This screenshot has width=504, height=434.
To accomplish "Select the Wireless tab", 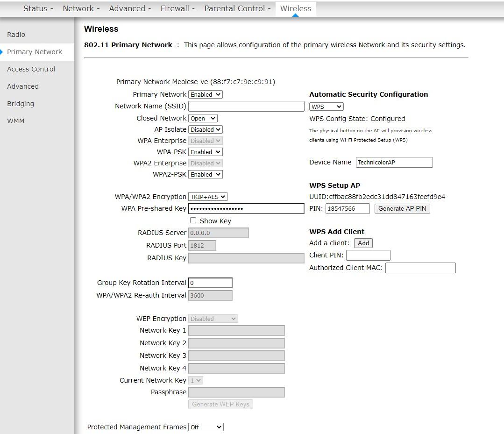I will [x=296, y=8].
